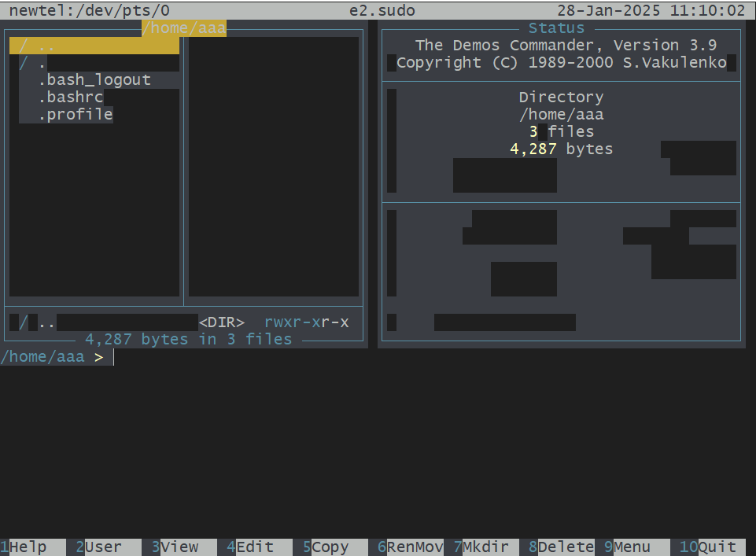Select the 8Delete function key

pos(562,547)
